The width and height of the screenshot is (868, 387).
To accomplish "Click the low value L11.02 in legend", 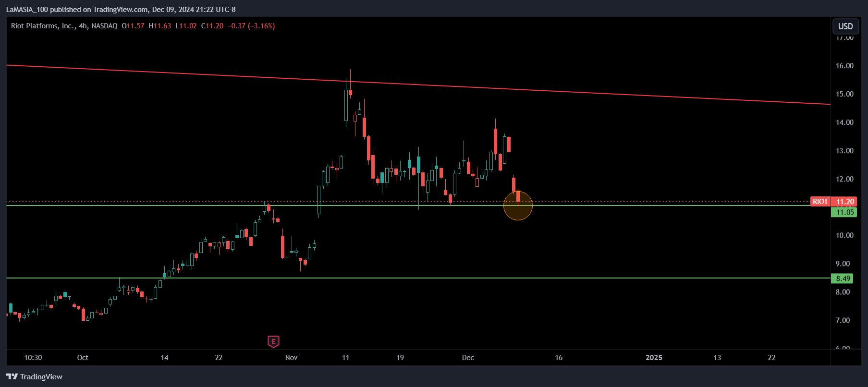I will point(186,26).
